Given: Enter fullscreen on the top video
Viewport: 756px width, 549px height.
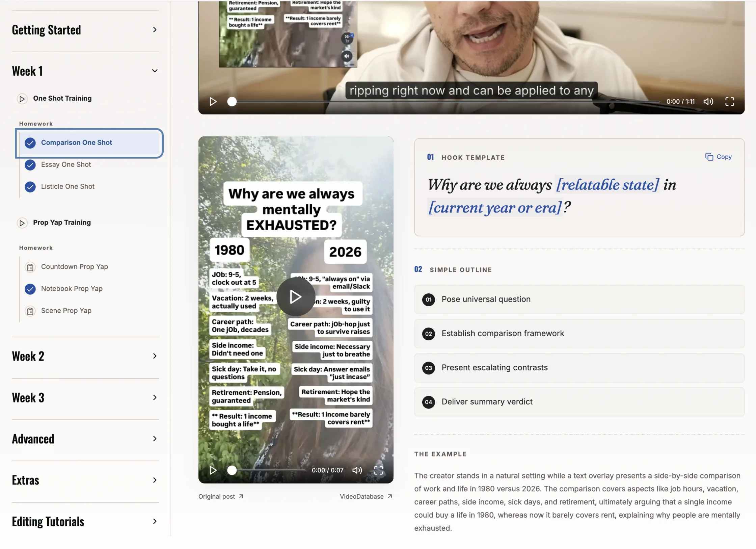Looking at the screenshot, I should pyautogui.click(x=730, y=102).
